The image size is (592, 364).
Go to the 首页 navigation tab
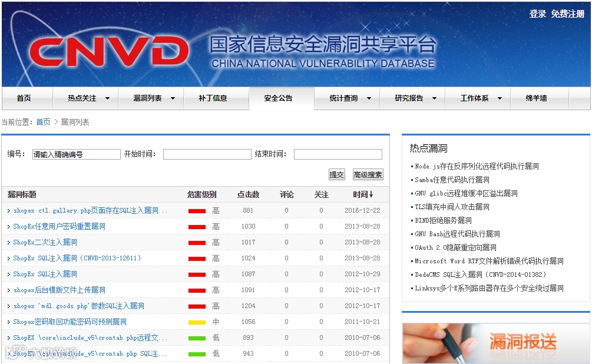tap(24, 98)
